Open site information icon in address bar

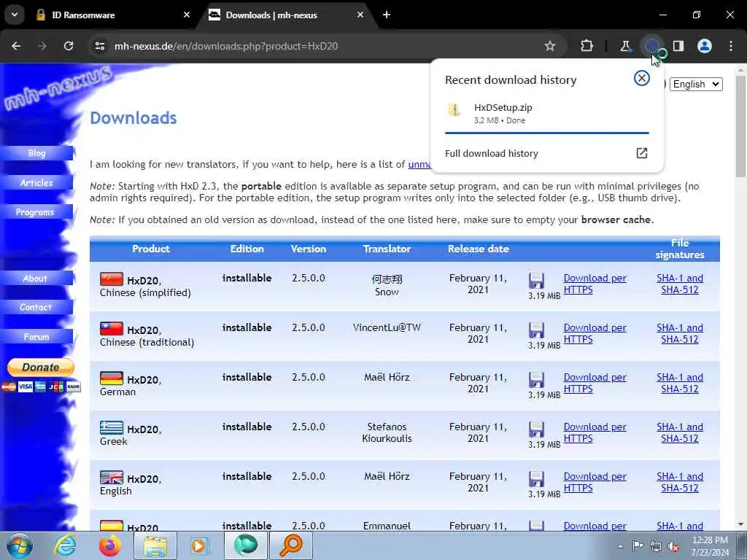pyautogui.click(x=100, y=46)
